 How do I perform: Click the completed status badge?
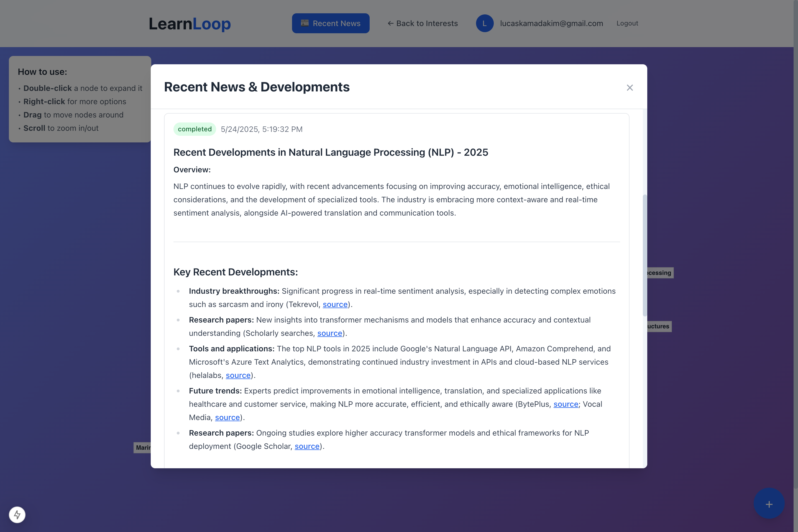pyautogui.click(x=195, y=129)
